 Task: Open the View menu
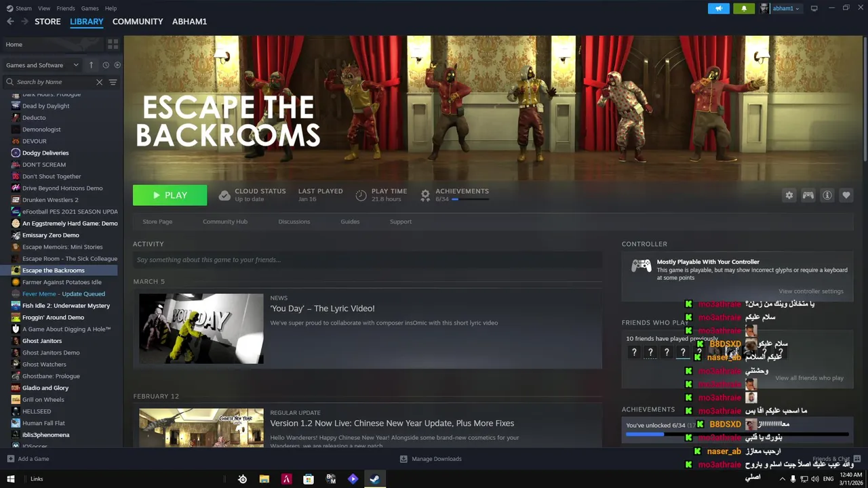(44, 8)
